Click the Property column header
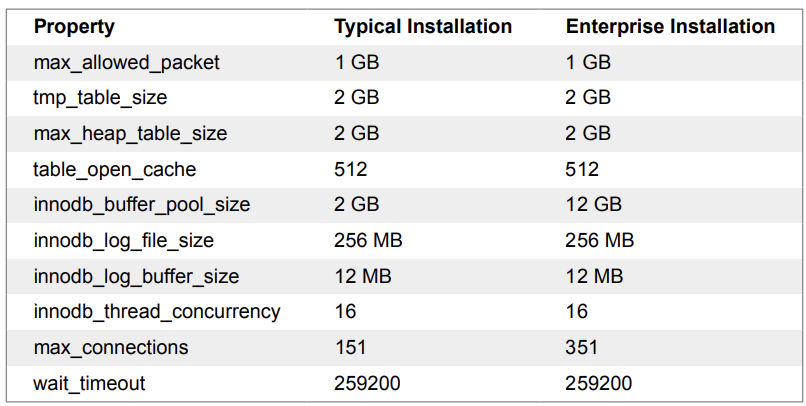Viewport: 806px width, 406px height. [74, 27]
